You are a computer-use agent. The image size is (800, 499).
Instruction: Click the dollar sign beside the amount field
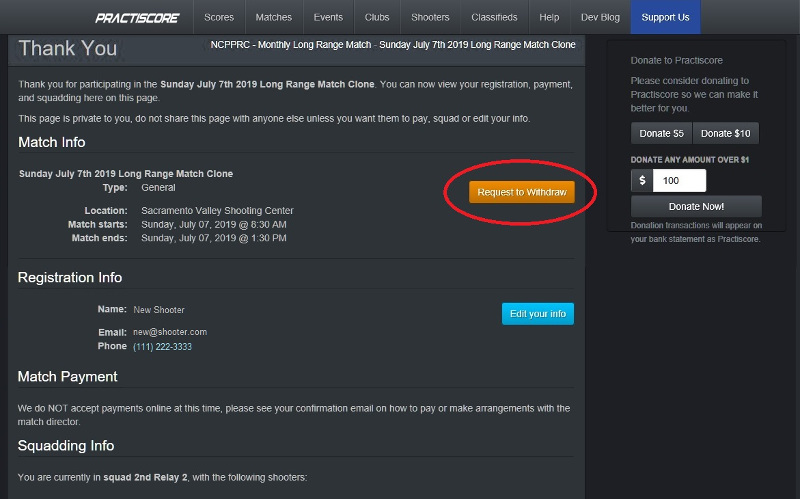coord(641,181)
